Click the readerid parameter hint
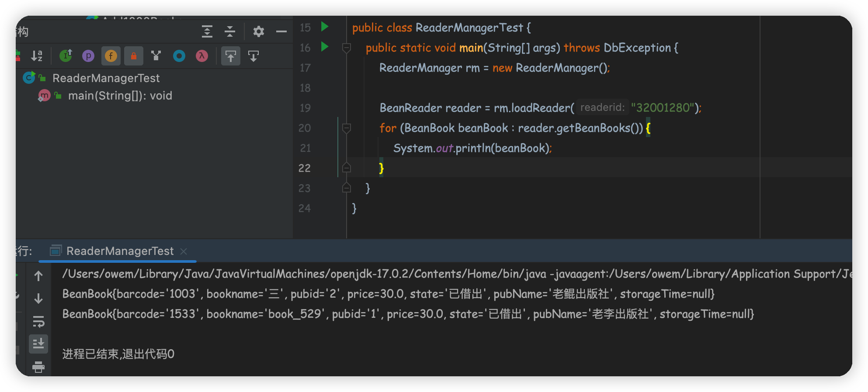 [602, 107]
